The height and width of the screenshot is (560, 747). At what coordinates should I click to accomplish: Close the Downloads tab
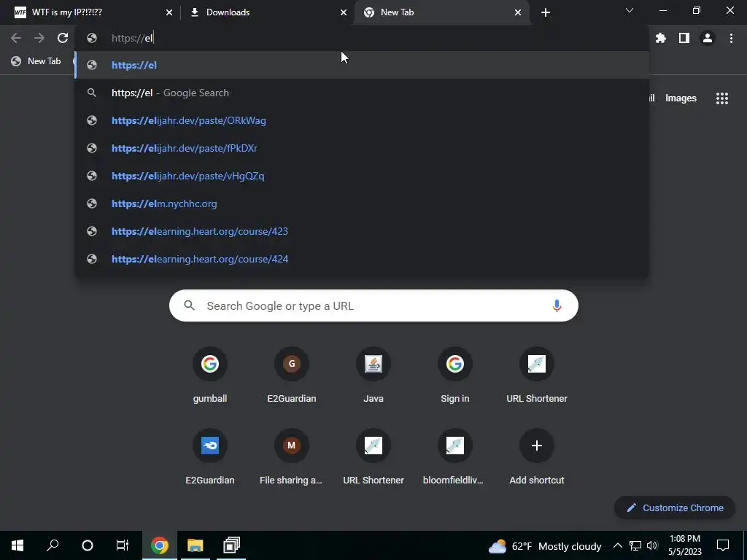(x=344, y=12)
